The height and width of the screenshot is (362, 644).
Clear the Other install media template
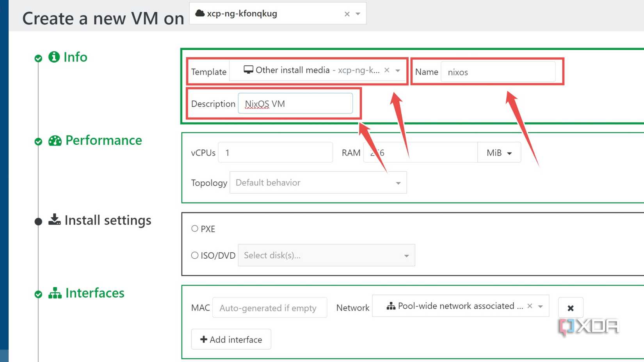[387, 70]
